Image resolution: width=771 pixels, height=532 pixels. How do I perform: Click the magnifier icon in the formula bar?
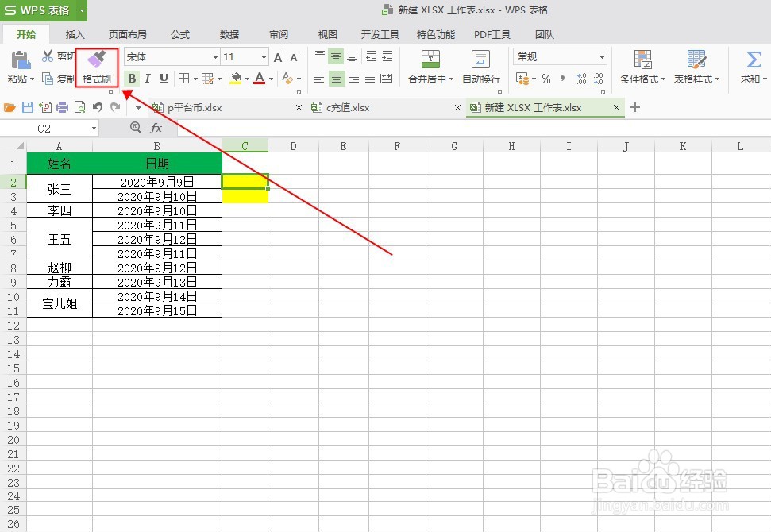[x=135, y=127]
